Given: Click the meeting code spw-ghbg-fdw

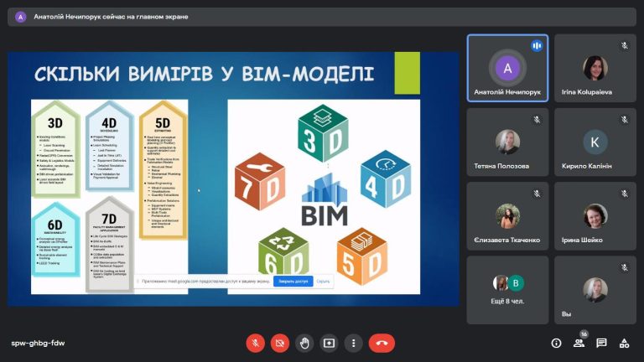Looking at the screenshot, I should pyautogui.click(x=38, y=343).
